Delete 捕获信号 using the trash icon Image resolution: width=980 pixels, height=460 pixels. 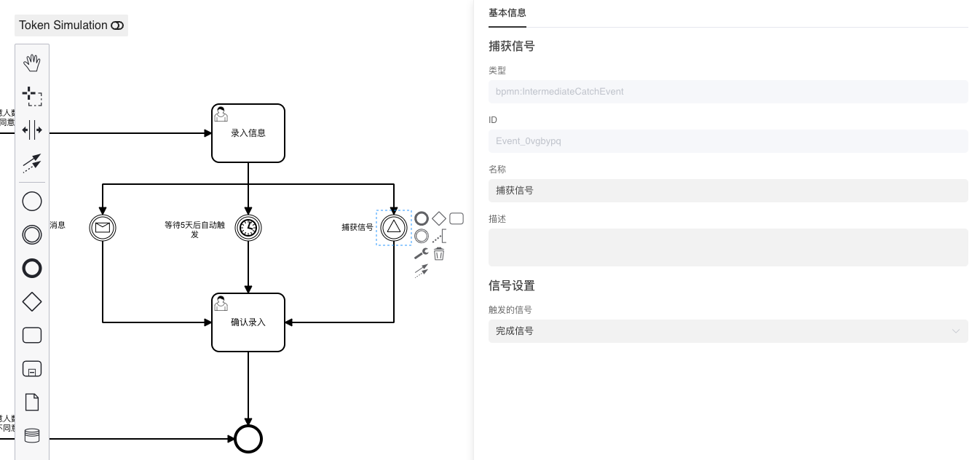point(438,253)
